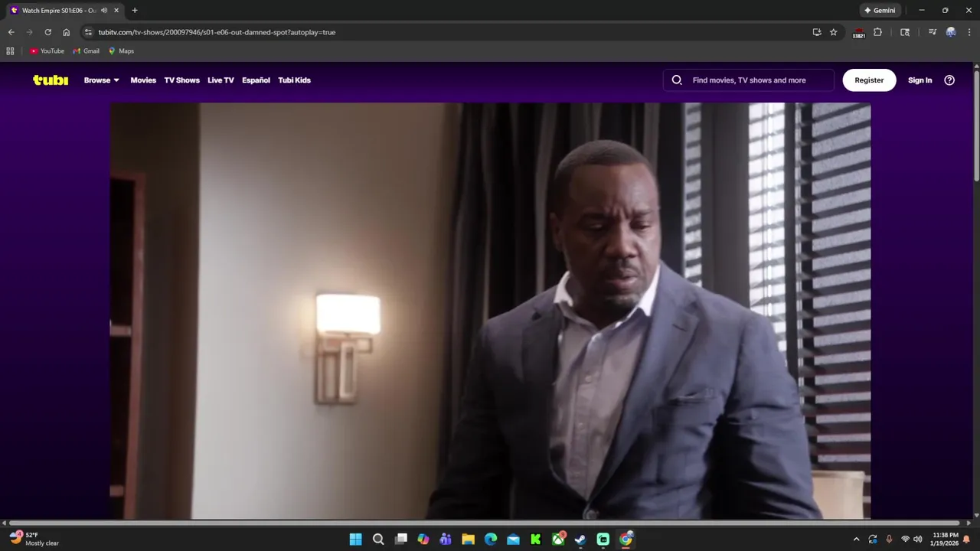Open the YouTube bookmark

point(47,51)
